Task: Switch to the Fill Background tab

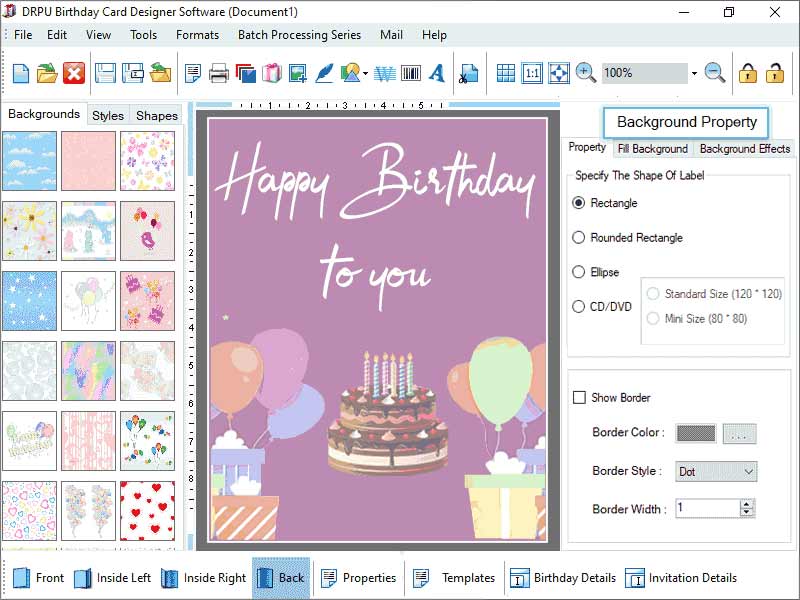Action: pos(653,147)
